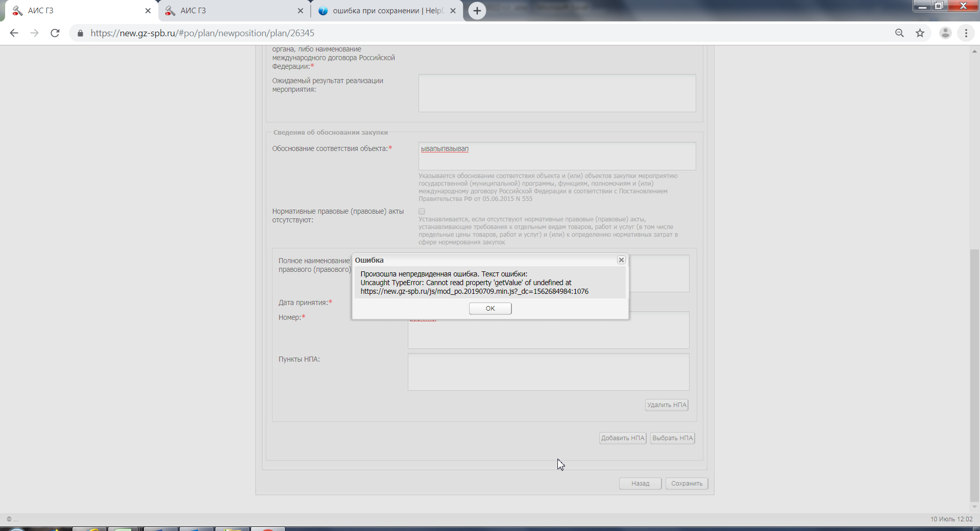
Task: Close the Ошибка dialog with X icon
Action: point(621,260)
